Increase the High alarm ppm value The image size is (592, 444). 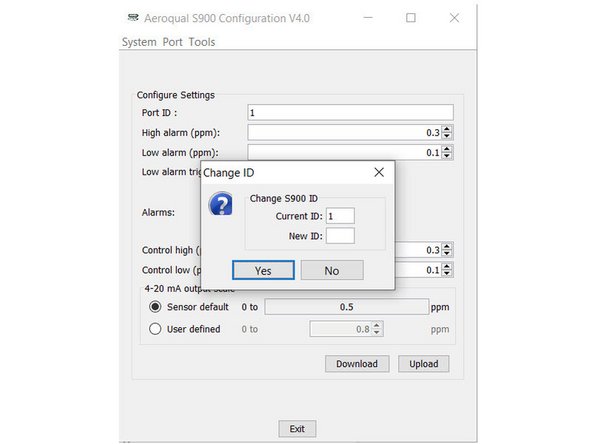coord(447,129)
